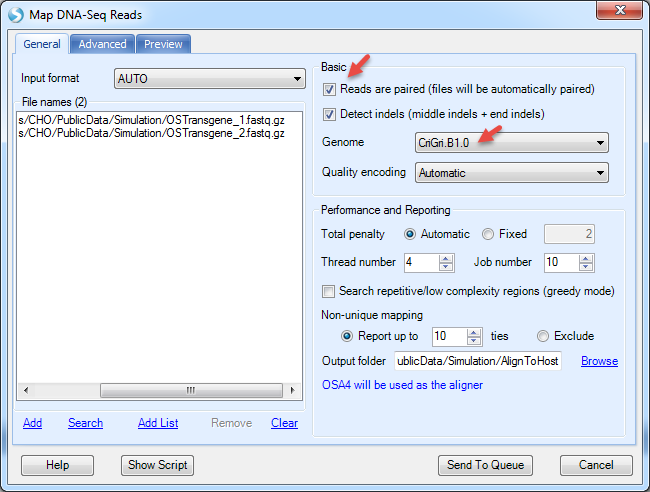
Task: Click the Clear link to empty files
Action: coord(284,423)
